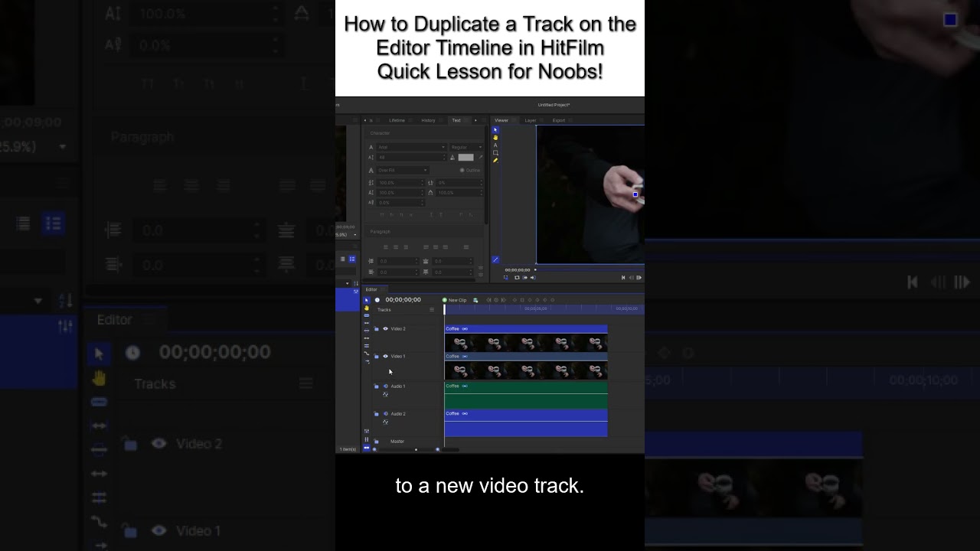Toggle the lock on the Video 1 track
980x551 pixels.
point(376,356)
